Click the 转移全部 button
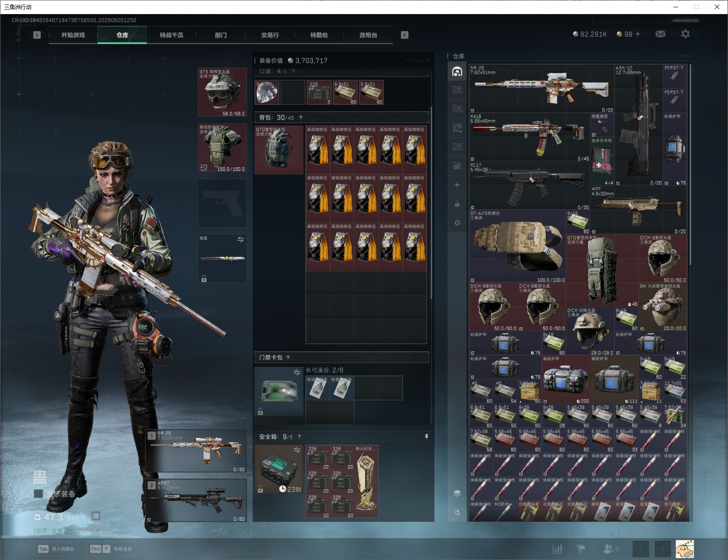 [111, 549]
